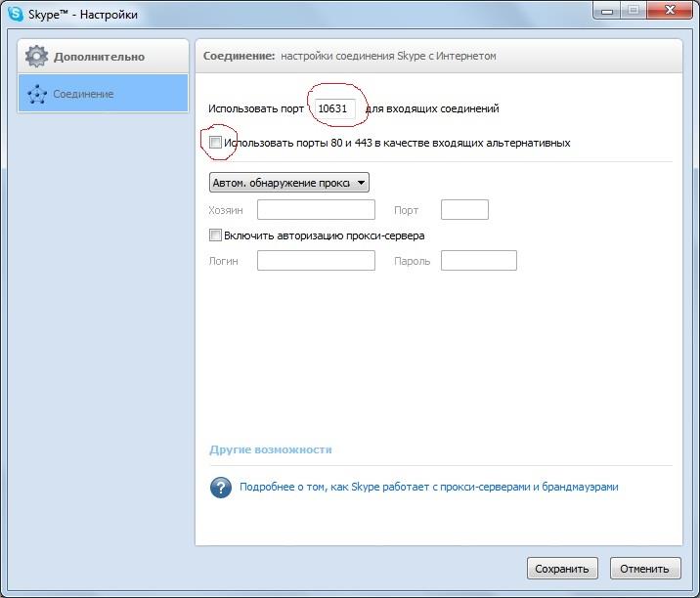The image size is (700, 598).
Task: Enable using ports 80 and 443 checkbox
Action: [216, 143]
